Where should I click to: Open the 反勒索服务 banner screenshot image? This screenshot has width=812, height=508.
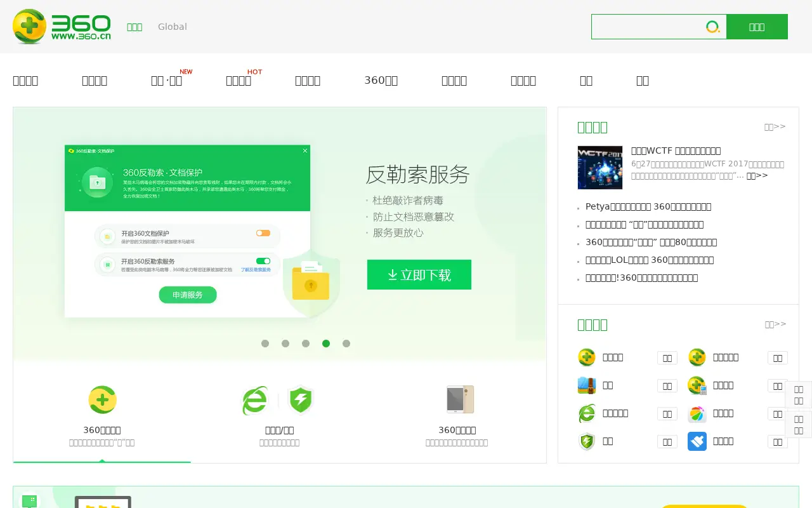coord(188,231)
